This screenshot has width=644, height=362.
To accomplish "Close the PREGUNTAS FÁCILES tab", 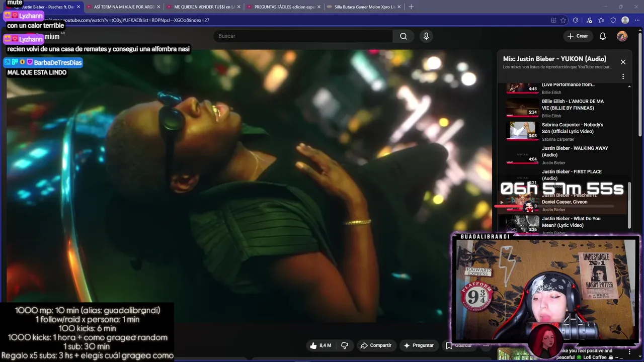I will 318,7.
